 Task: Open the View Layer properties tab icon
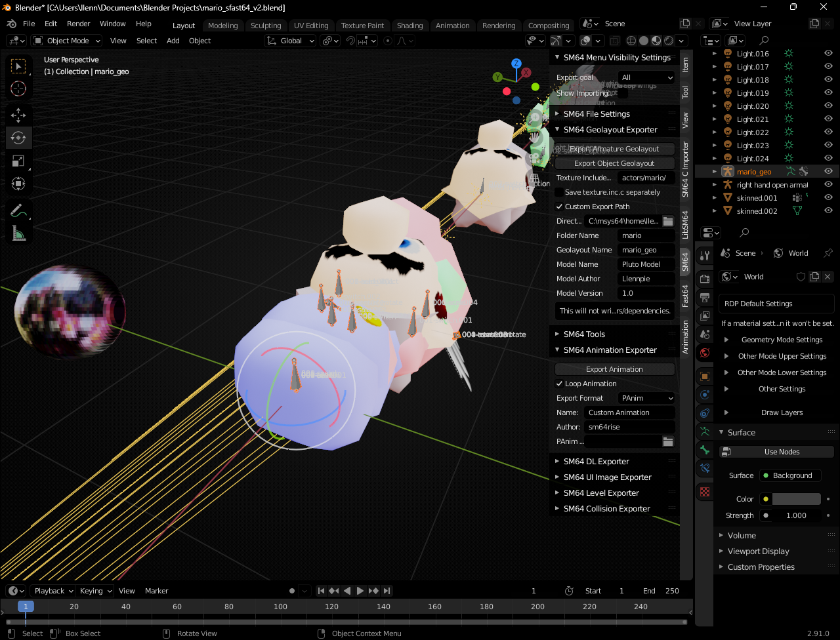pyautogui.click(x=705, y=316)
